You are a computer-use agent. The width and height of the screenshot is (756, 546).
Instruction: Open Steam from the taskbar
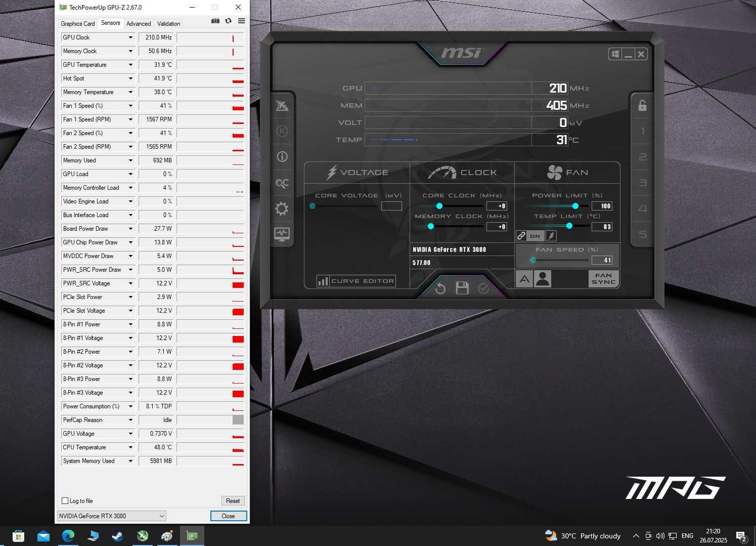[118, 536]
